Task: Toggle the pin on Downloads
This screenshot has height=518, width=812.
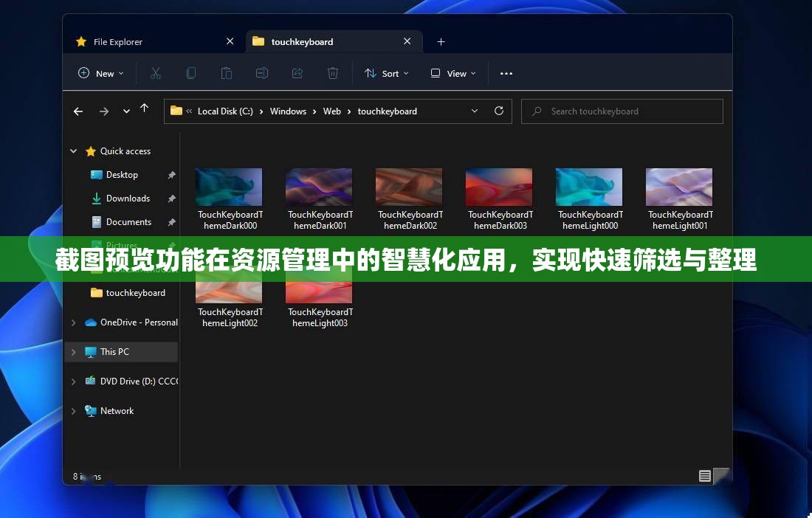Action: coord(171,198)
